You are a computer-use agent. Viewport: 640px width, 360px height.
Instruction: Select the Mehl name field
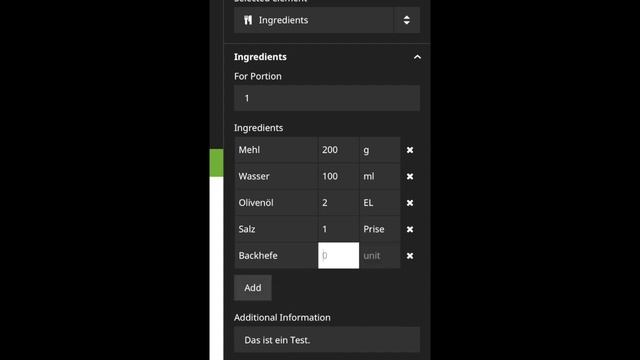click(x=276, y=150)
